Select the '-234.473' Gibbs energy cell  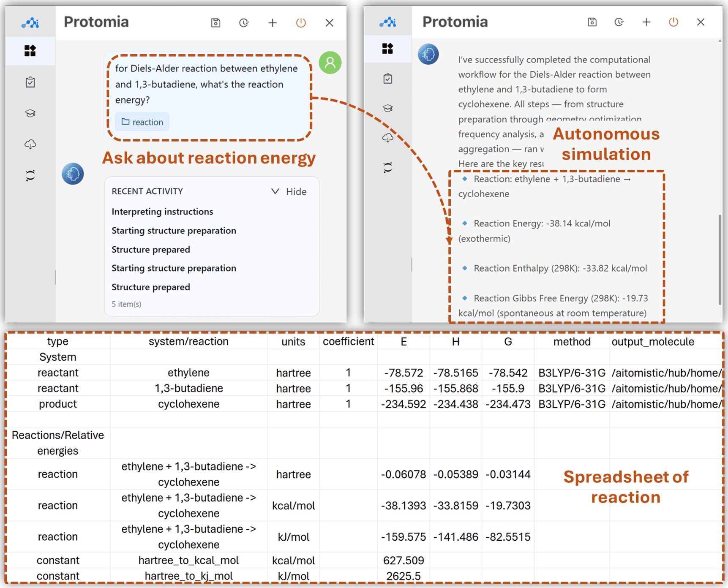[508, 404]
